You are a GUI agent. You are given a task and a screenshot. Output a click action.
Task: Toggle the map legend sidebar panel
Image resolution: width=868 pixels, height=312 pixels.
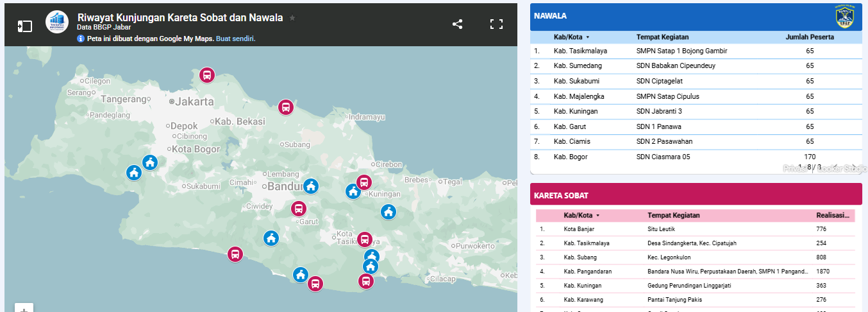24,26
